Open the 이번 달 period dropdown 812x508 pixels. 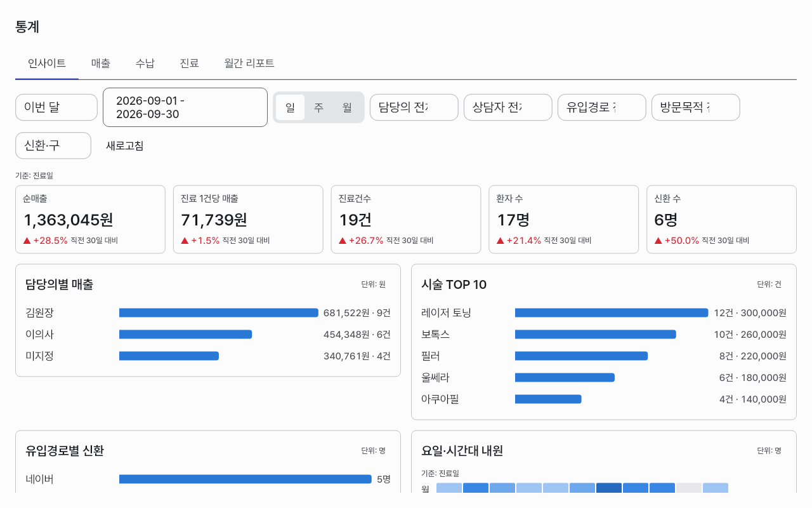point(56,107)
